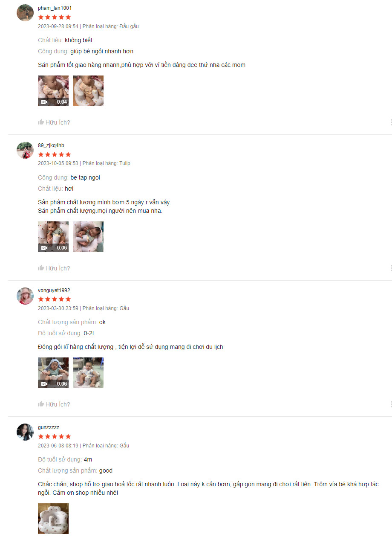The image size is (392, 540).
Task: Open username 89_zjkq4hb link
Action: [51, 145]
